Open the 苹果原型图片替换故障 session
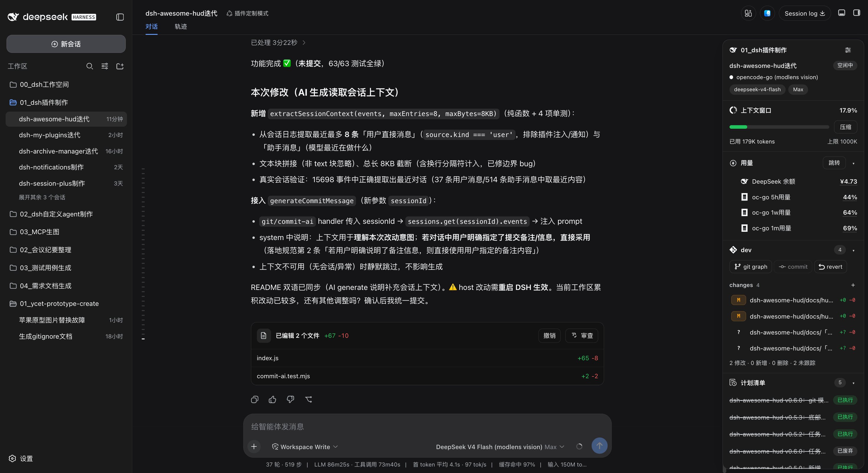868x473 pixels. [x=66, y=320]
